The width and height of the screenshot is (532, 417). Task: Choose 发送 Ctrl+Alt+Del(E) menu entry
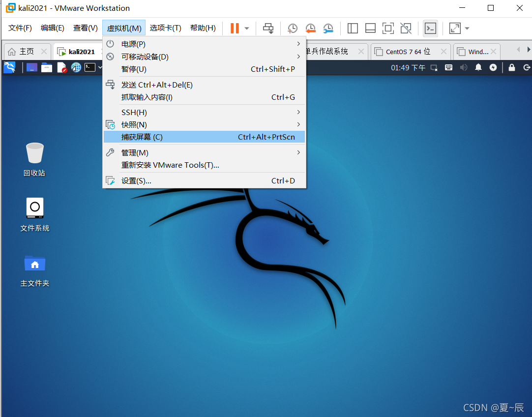pyautogui.click(x=204, y=85)
